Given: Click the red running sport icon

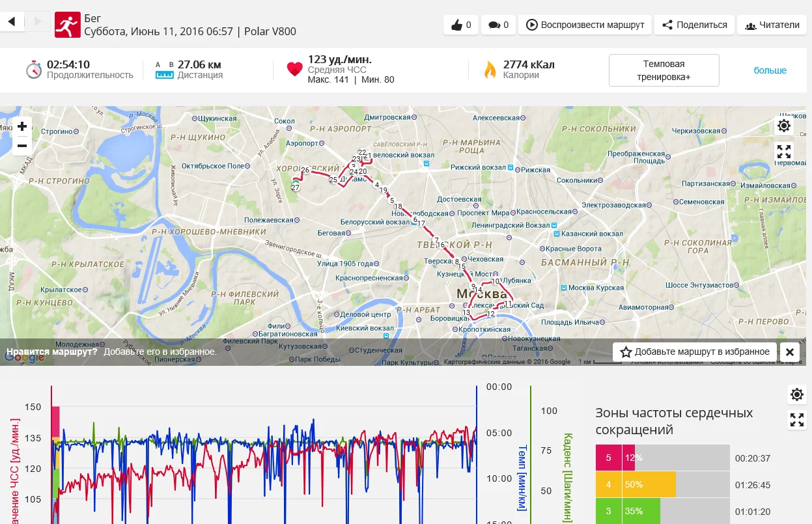Looking at the screenshot, I should pyautogui.click(x=66, y=25).
